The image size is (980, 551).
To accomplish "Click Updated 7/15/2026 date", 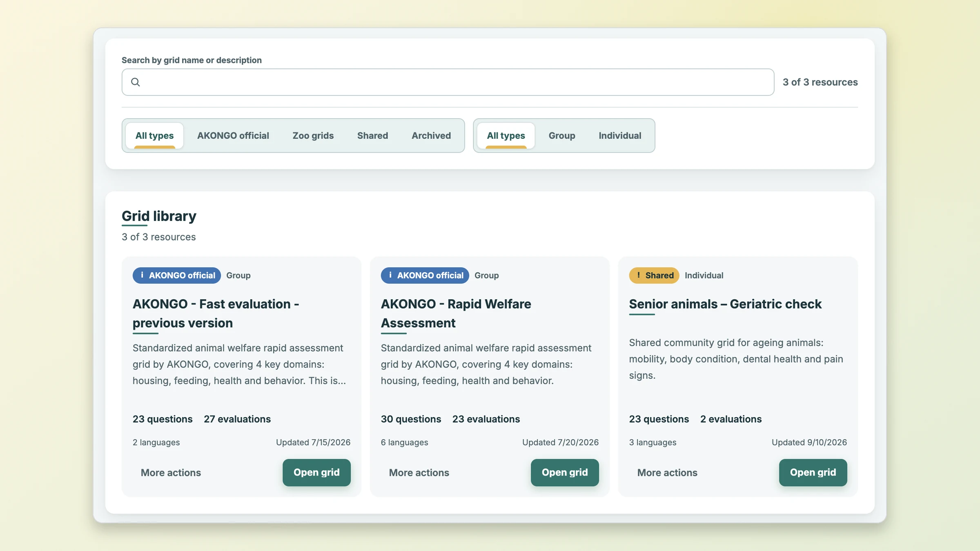I will (313, 442).
